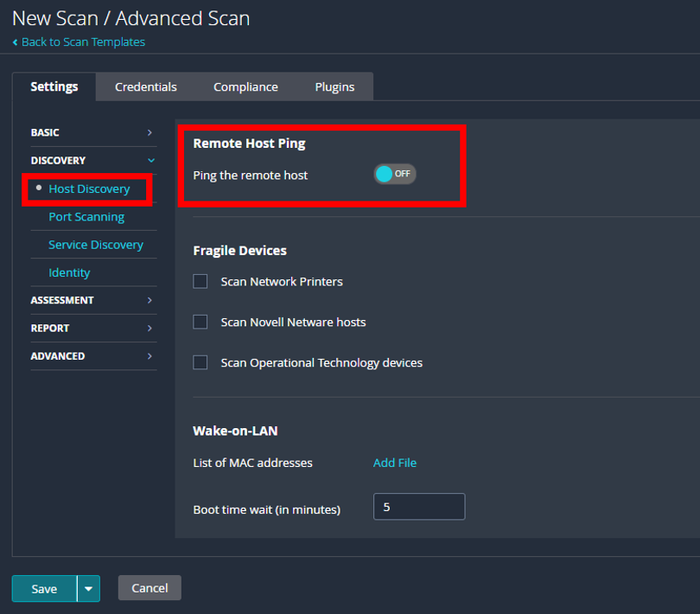Expand the REPORT settings section
700x614 pixels.
point(92,328)
